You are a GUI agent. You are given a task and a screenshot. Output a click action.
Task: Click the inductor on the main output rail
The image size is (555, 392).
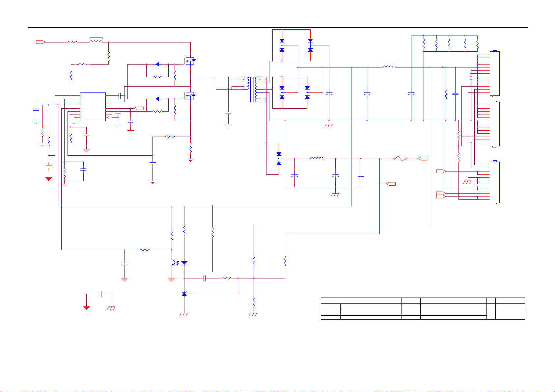pos(389,67)
